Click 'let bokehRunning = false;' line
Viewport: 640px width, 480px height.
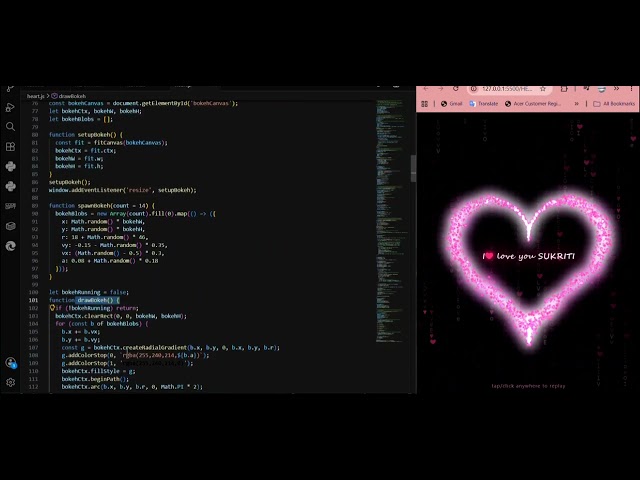[x=89, y=292]
